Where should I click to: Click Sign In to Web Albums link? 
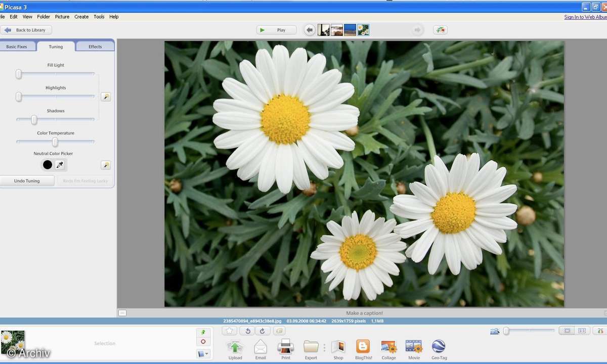pyautogui.click(x=586, y=17)
